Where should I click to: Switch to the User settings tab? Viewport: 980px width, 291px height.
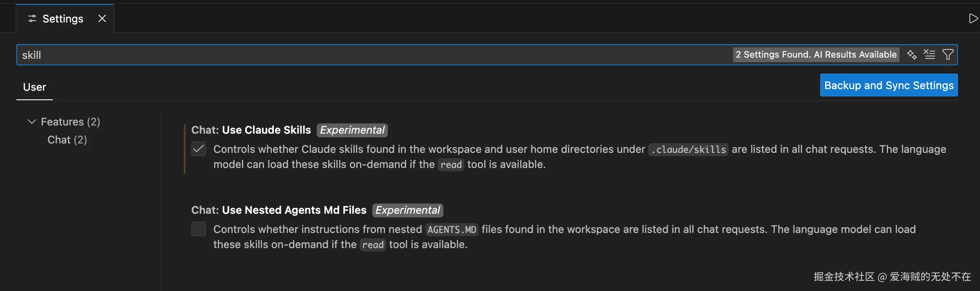(x=34, y=87)
